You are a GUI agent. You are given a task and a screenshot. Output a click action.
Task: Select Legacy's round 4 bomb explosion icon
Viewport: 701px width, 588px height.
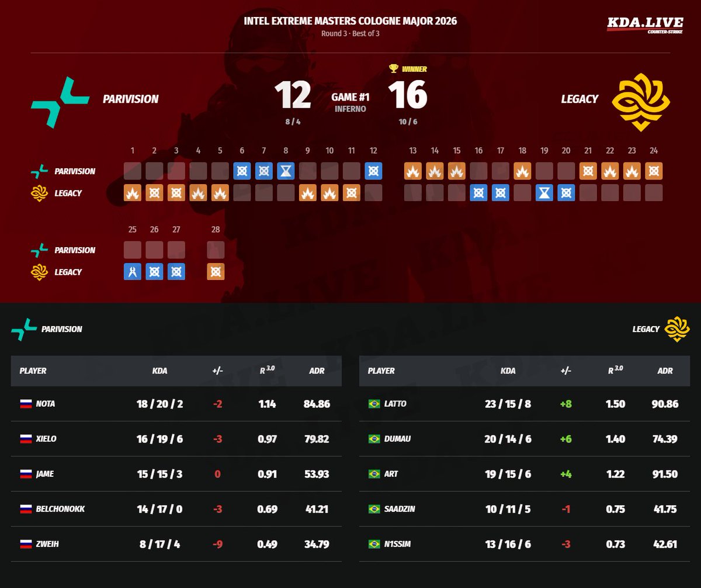[x=198, y=193]
